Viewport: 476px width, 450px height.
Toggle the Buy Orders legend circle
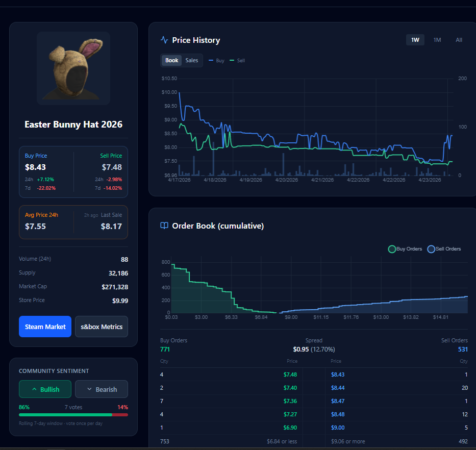coord(392,249)
